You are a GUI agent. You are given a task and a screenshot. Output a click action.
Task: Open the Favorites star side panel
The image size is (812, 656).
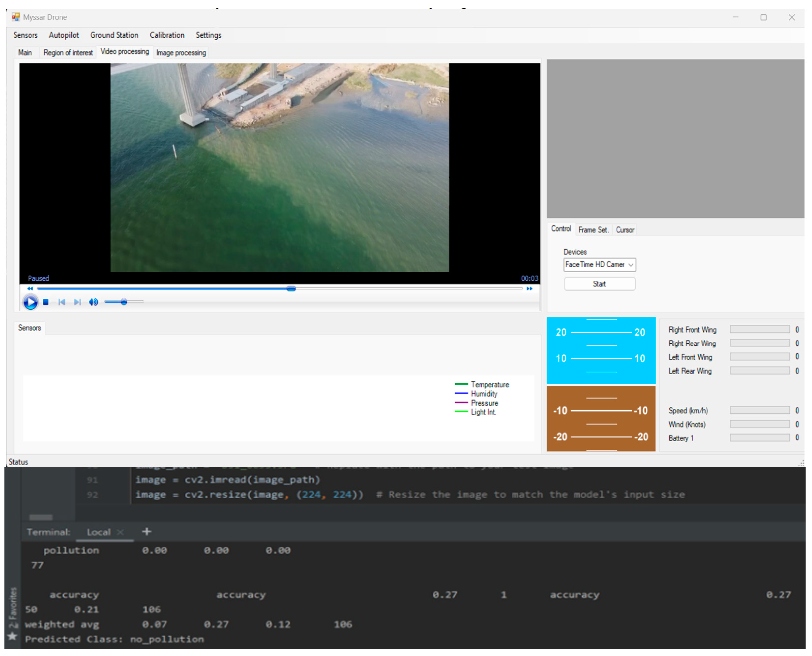point(13,636)
